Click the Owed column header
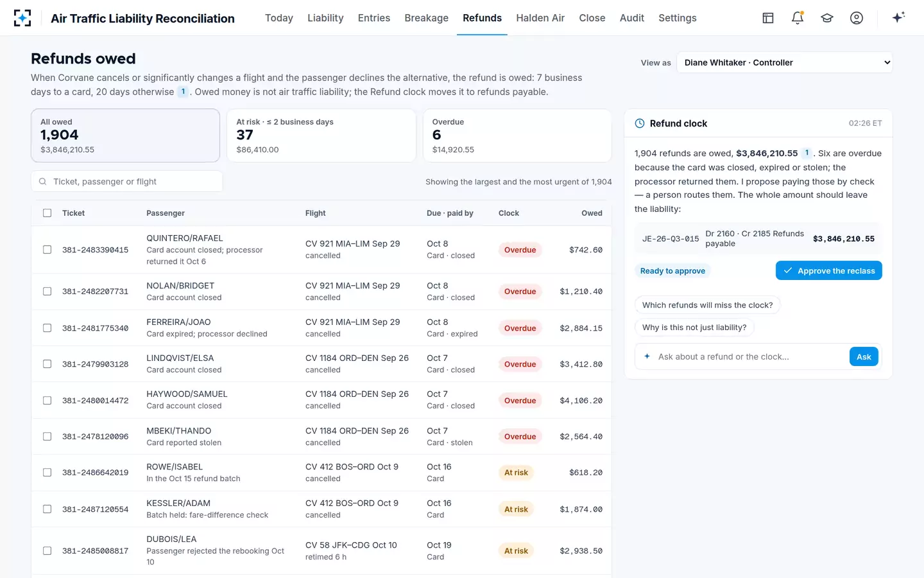Image resolution: width=924 pixels, height=578 pixels. coord(592,213)
